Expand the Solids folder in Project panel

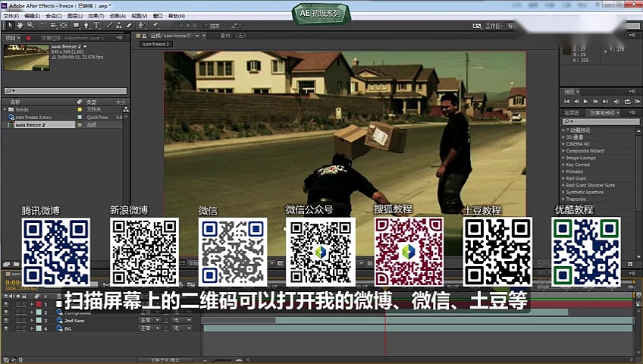point(5,109)
